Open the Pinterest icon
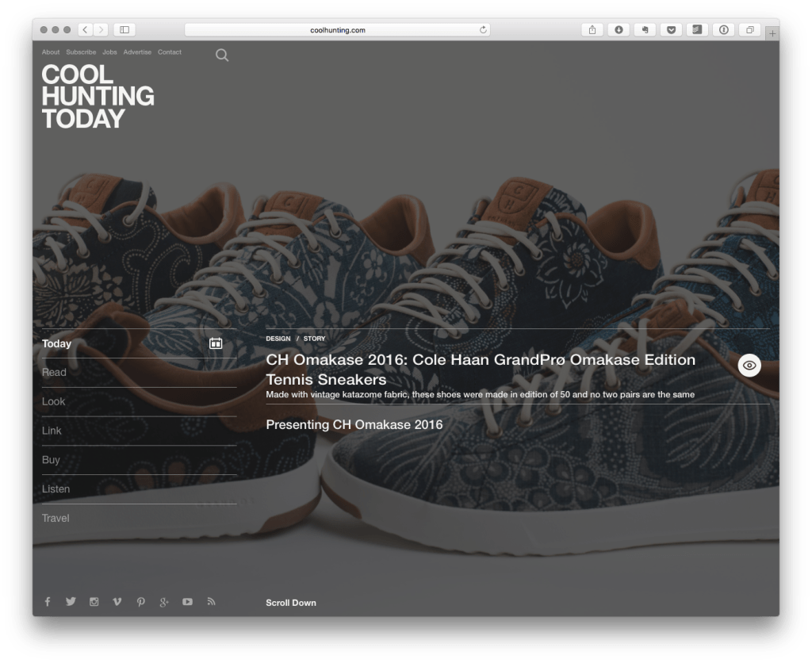Viewport: 812px width, 663px height. (x=140, y=602)
